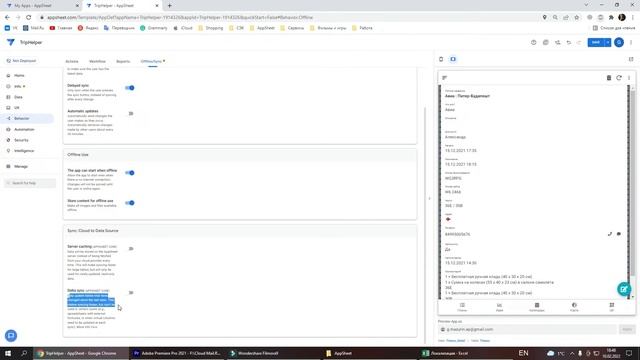640x360 pixels.
Task: Open the Map bottom navigation view
Action: click(574, 307)
